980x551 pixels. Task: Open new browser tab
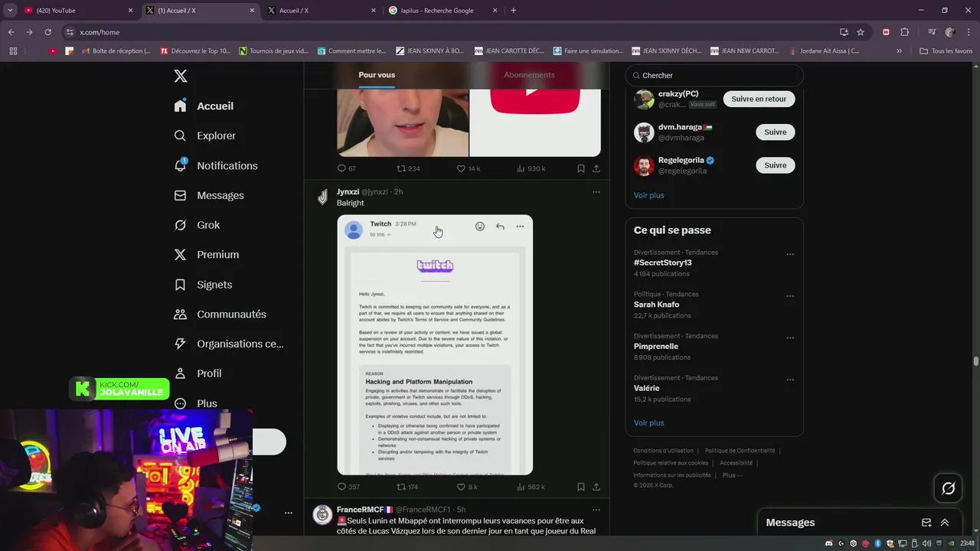tap(513, 11)
